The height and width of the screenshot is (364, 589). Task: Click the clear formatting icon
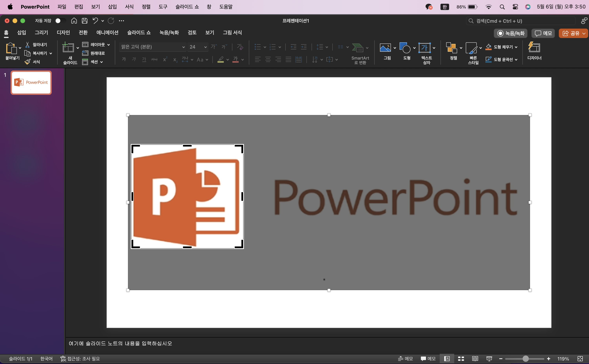[x=240, y=47]
